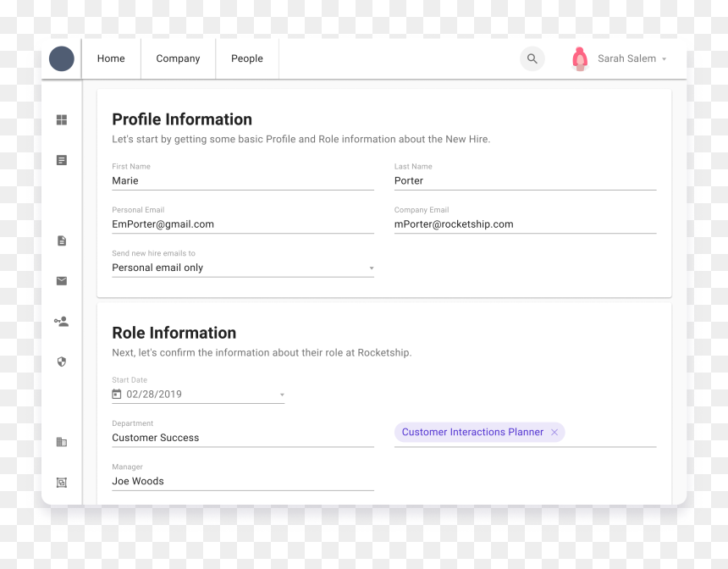Click the Sarah Salem user name
Viewport: 728px width, 569px height.
(626, 58)
